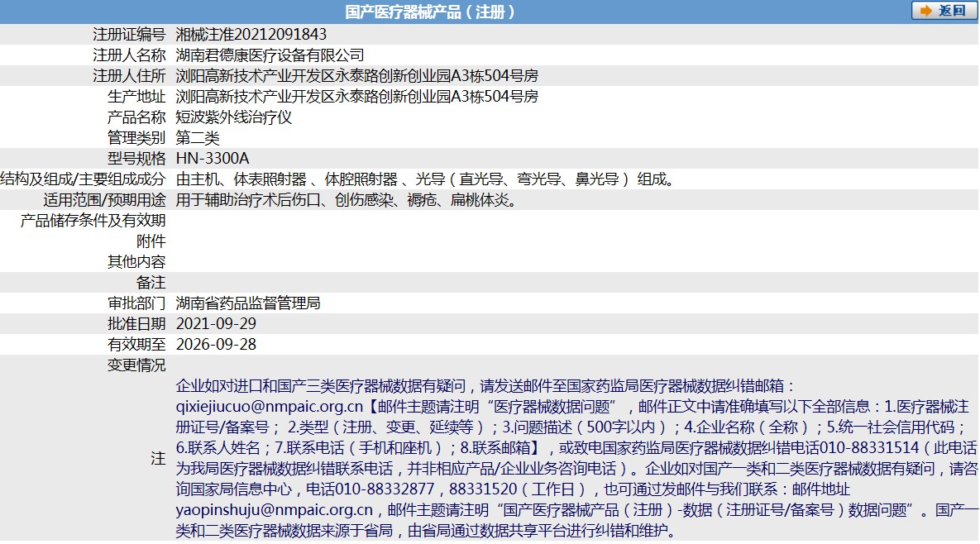Viewport: 980px width, 544px height.
Task: Click email yaopinshuju@nmpaic.org.cn in the note
Action: point(275,510)
